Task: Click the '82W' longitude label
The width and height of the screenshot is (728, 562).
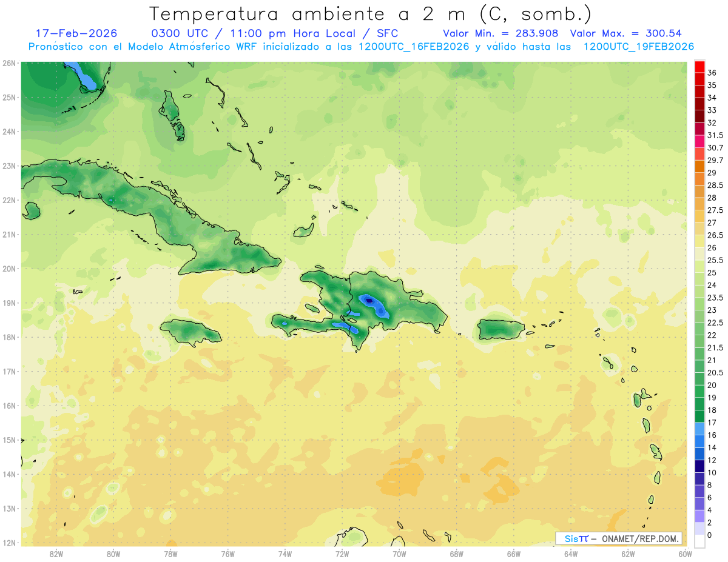Action: [x=56, y=554]
